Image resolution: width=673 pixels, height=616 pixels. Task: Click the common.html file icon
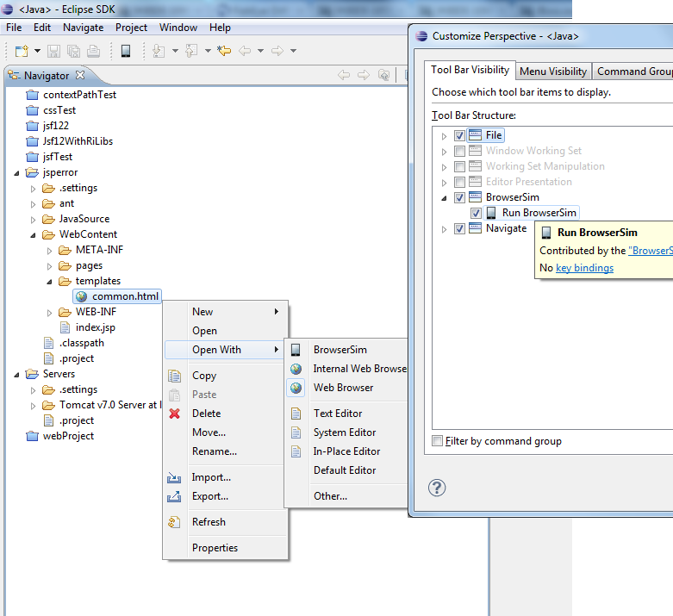81,296
